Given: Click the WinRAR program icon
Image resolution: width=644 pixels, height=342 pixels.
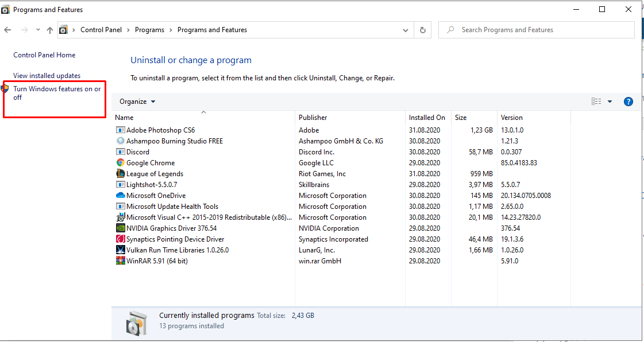Looking at the screenshot, I should pos(121,261).
